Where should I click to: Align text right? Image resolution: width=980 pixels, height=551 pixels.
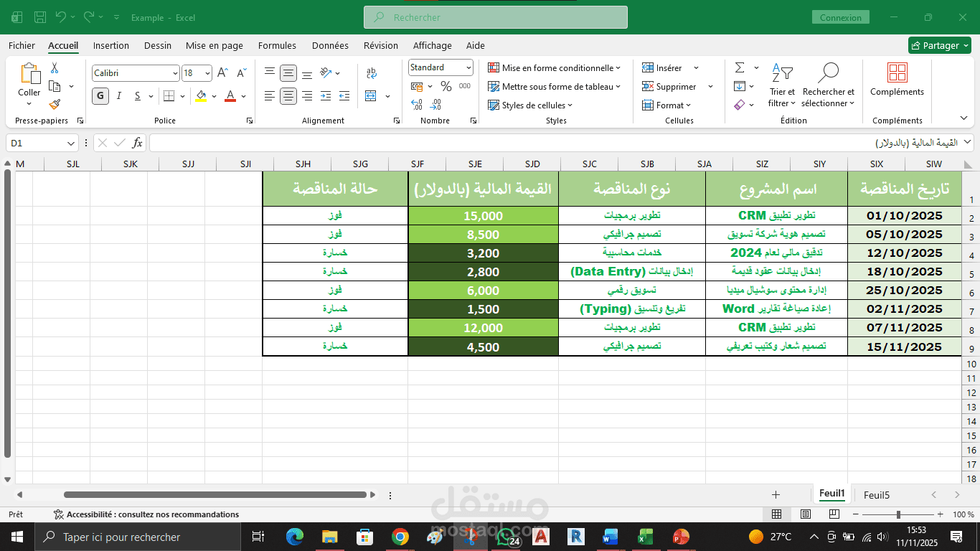click(x=307, y=96)
